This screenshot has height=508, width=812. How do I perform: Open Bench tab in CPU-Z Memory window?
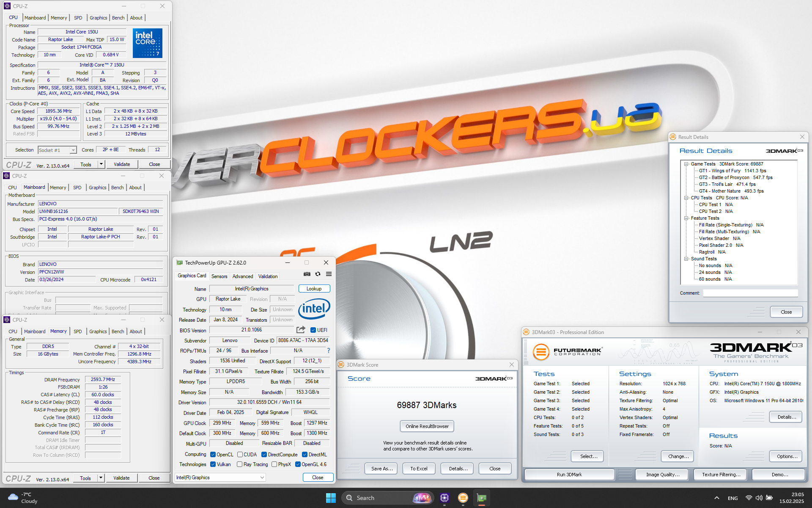click(x=118, y=331)
